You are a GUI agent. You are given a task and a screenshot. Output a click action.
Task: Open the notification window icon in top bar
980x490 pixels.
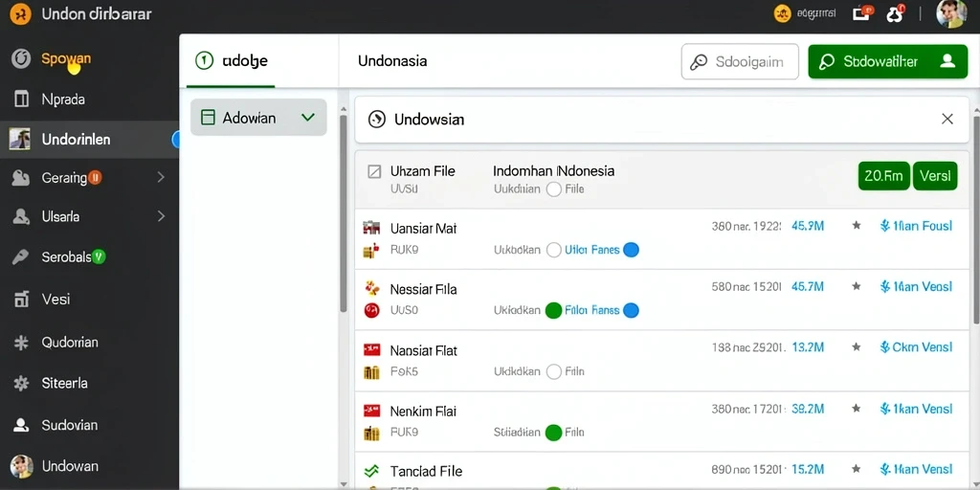(862, 13)
